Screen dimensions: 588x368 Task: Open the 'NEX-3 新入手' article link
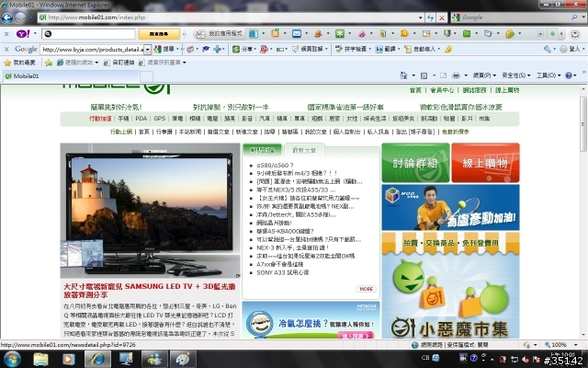[x=292, y=247]
